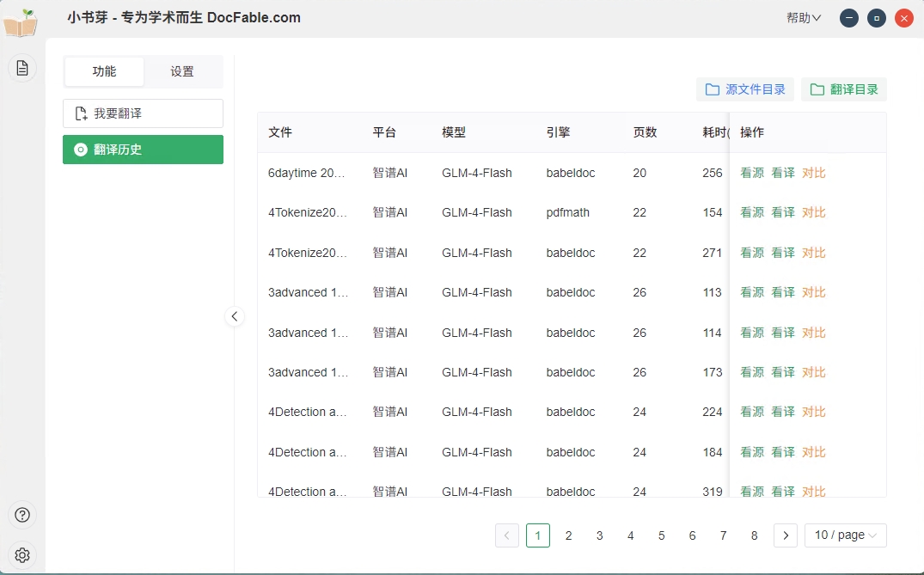Click the 操作 column header
924x575 pixels.
[752, 132]
